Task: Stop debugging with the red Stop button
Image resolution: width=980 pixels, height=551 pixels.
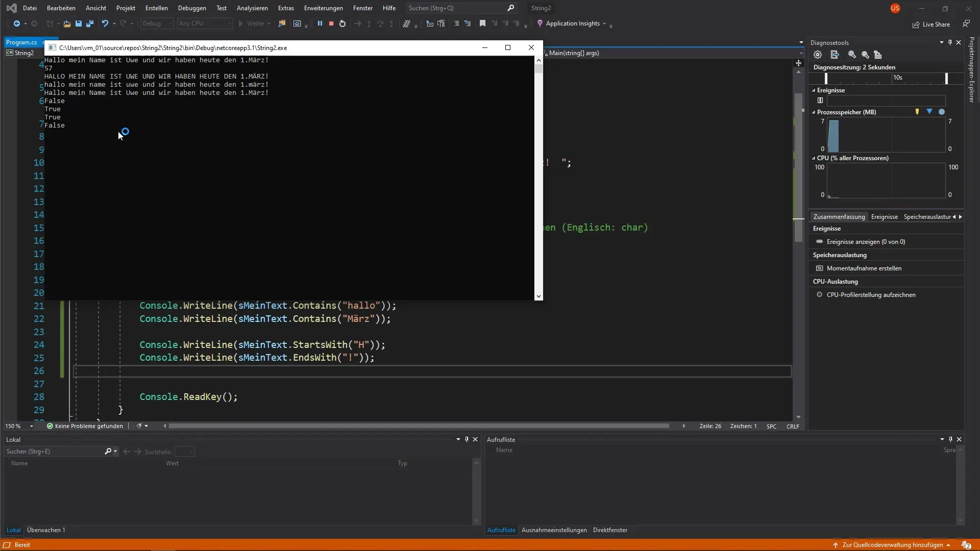Action: pyautogui.click(x=331, y=23)
